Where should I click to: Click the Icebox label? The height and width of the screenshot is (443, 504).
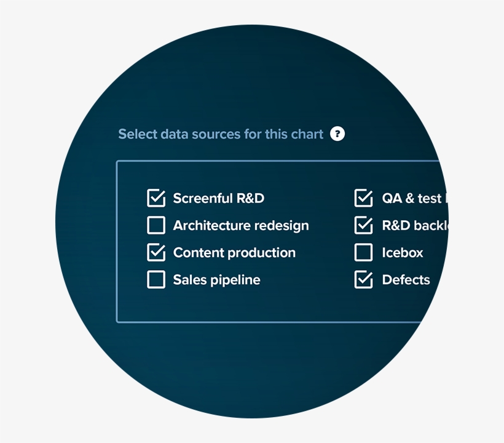[401, 252]
